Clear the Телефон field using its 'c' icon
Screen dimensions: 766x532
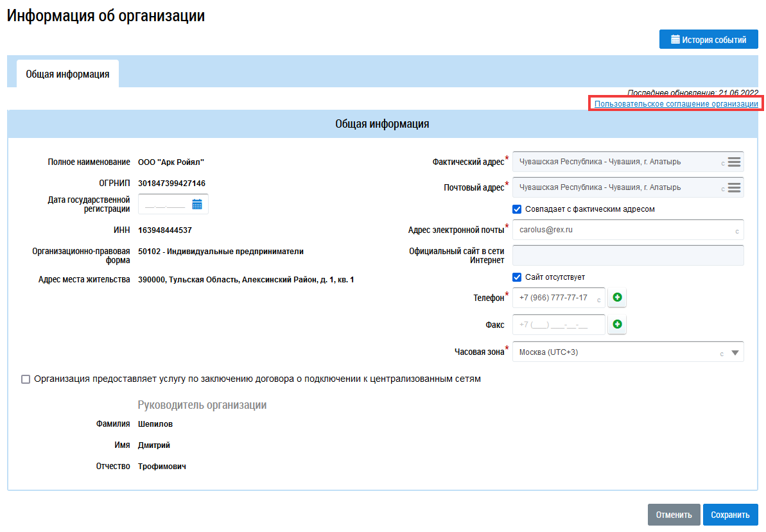(x=598, y=300)
